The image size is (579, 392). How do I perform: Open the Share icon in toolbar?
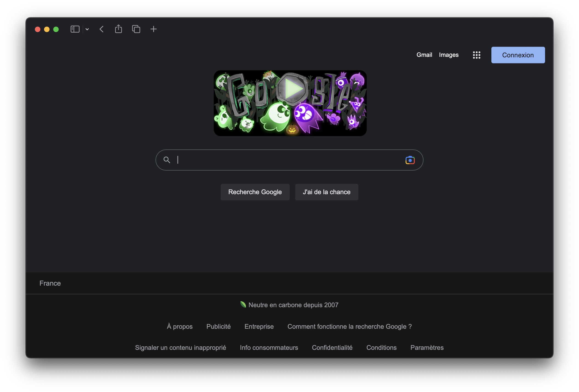click(x=118, y=29)
